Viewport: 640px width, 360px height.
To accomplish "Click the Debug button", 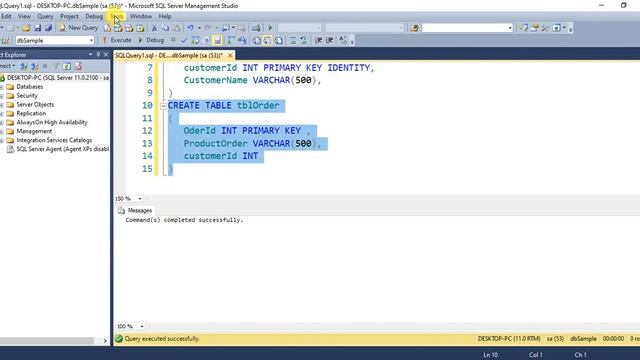I will click(x=151, y=40).
